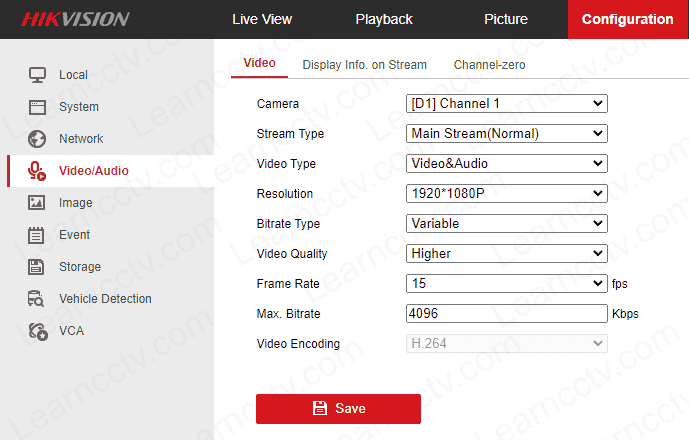Image resolution: width=689 pixels, height=440 pixels.
Task: Open the Stream Type dropdown
Action: click(506, 134)
